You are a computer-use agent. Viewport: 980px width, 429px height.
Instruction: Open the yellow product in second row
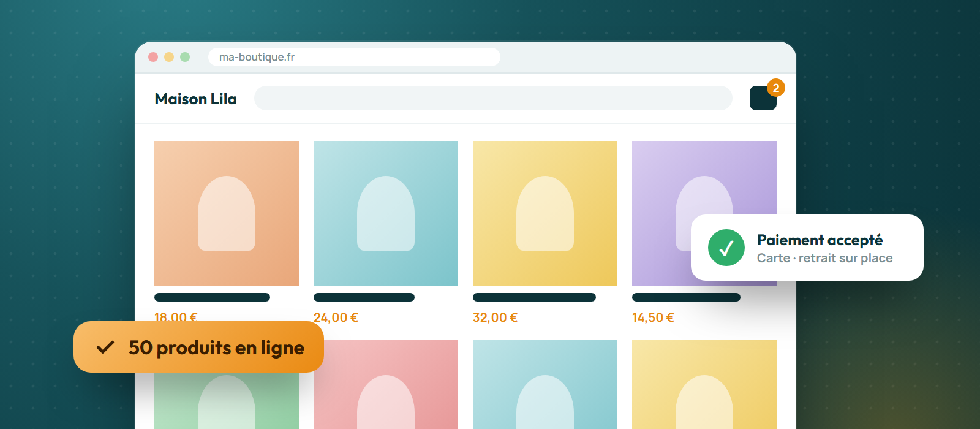click(x=704, y=384)
